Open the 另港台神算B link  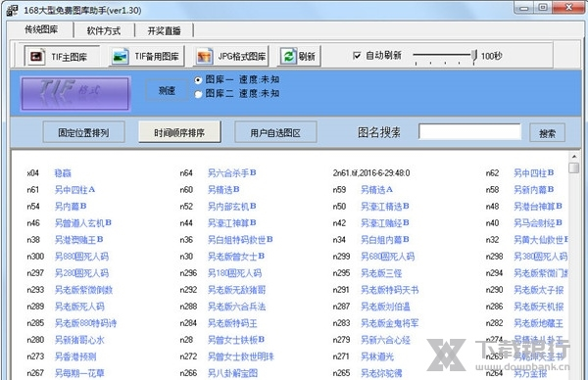538,206
